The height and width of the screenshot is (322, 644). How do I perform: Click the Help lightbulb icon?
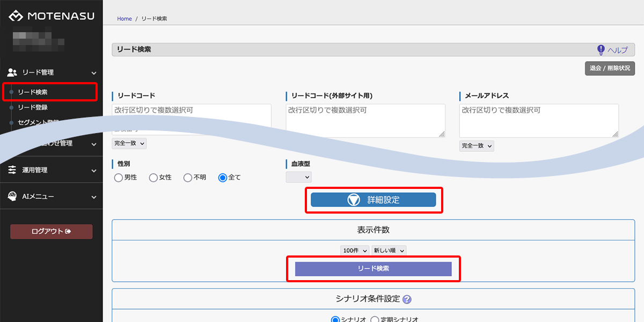(601, 50)
